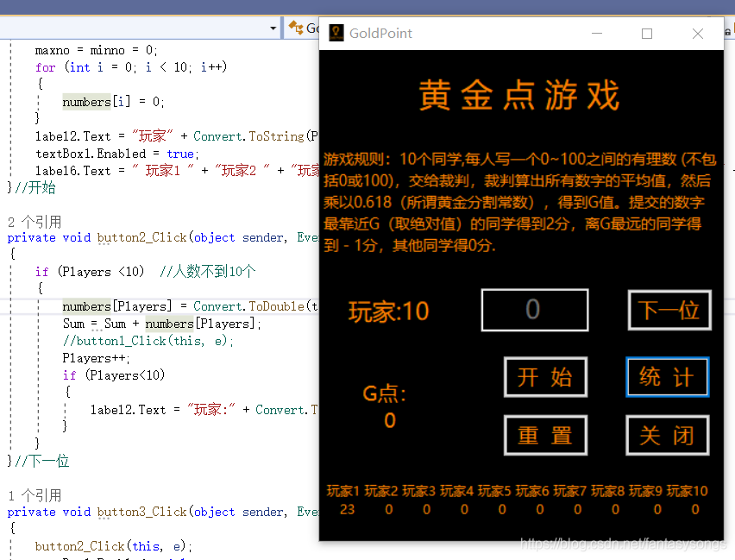This screenshot has height=560, width=735.
Task: Click the '2 个引用' reference link above button2_Click
Action: coord(35,222)
